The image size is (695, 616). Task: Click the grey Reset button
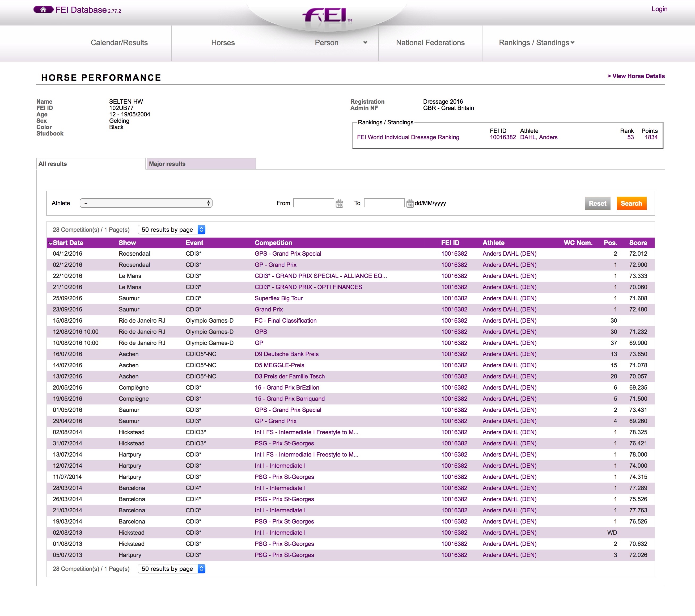point(597,203)
